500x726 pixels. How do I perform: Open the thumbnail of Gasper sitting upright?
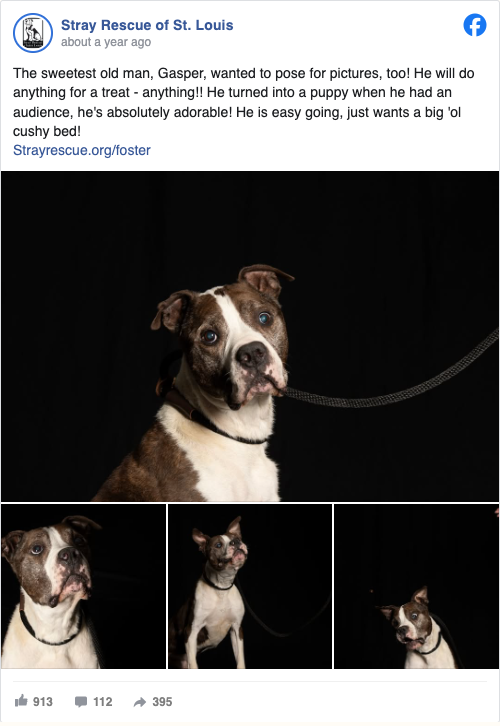click(250, 586)
